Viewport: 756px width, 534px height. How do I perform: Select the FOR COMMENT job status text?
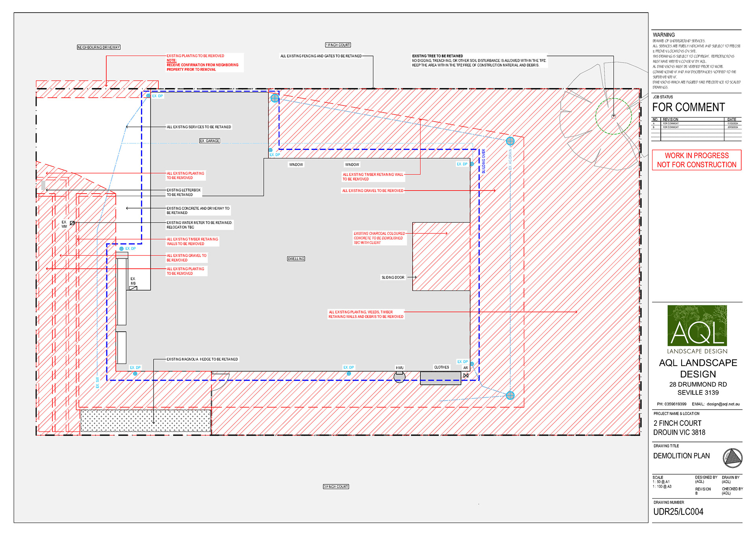tap(688, 107)
